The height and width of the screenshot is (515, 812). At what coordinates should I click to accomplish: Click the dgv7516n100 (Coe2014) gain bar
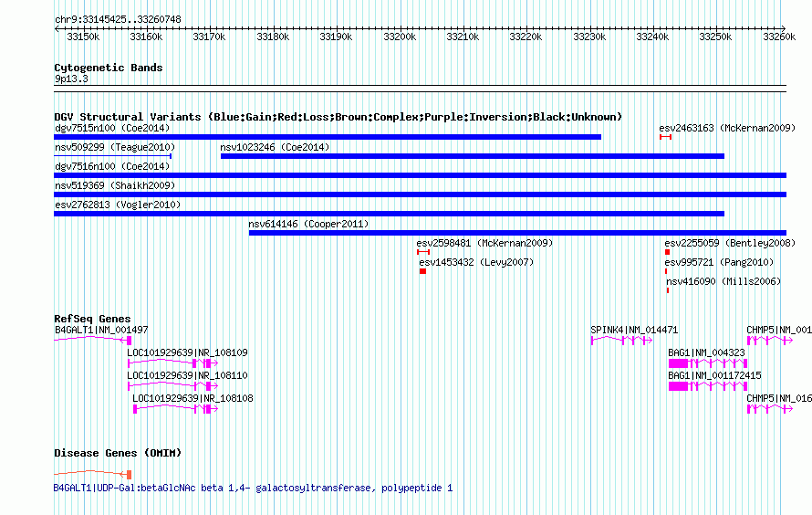[420, 175]
